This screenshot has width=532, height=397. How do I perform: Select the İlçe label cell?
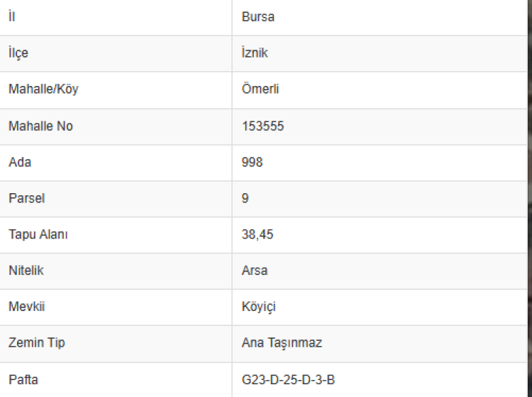pos(18,53)
